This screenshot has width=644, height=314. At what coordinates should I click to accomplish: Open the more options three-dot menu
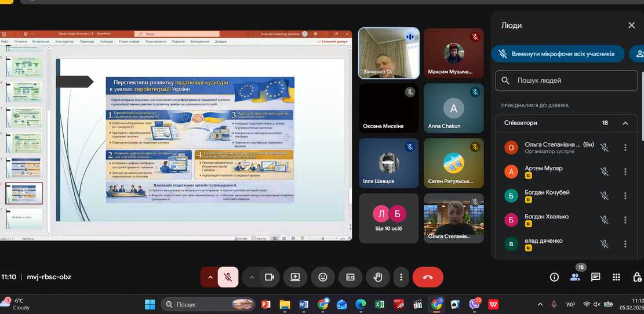401,278
